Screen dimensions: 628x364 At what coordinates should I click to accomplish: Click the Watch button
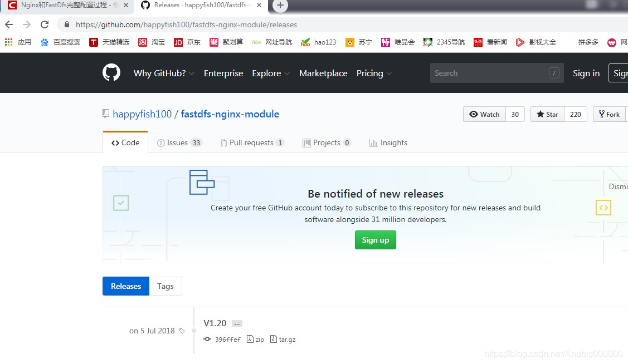[x=485, y=115]
